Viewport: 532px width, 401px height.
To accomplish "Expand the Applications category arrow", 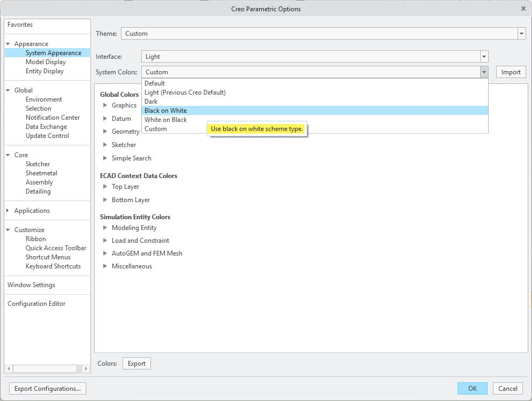I will pos(8,211).
